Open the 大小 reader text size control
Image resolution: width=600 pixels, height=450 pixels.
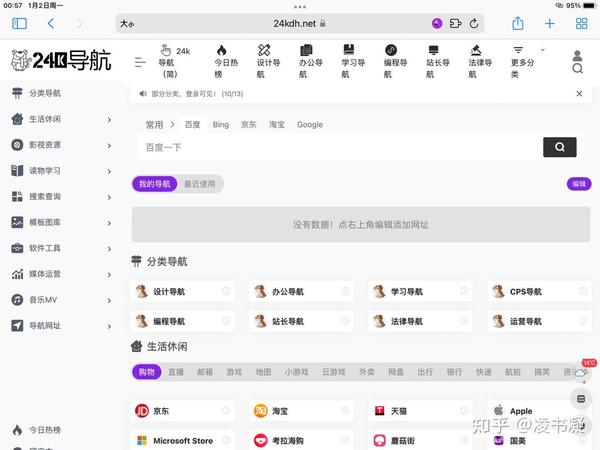[127, 24]
